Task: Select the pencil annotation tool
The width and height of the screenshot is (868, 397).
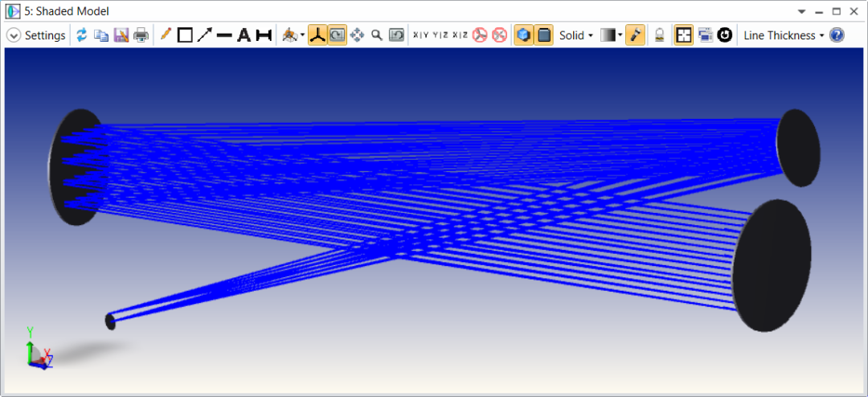Action: [x=166, y=35]
